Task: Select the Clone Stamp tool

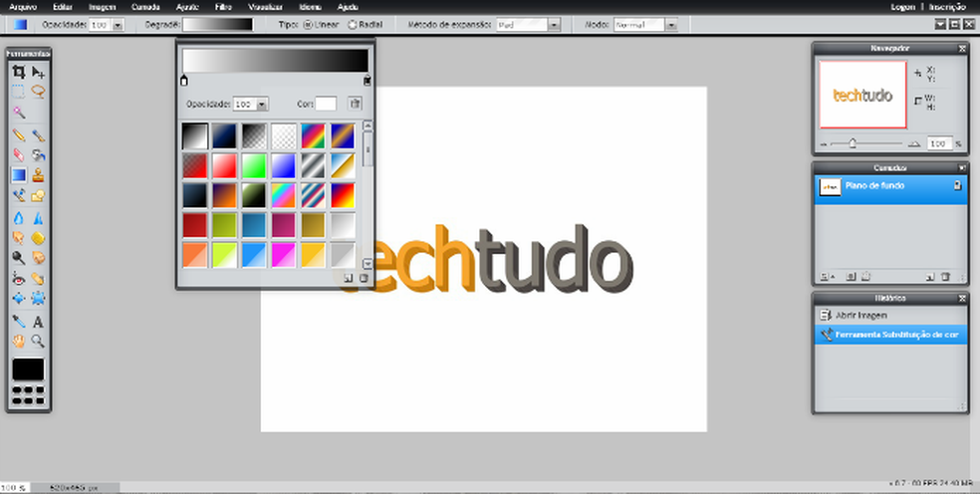Action: coord(38,175)
